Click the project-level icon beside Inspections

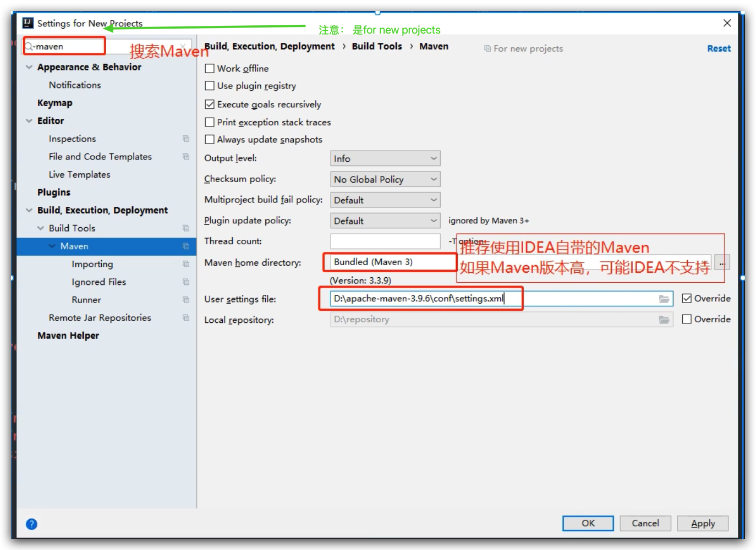click(186, 139)
